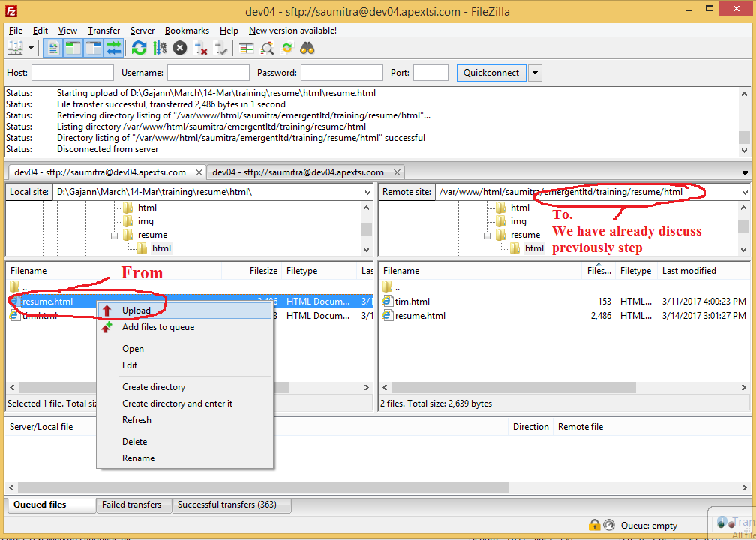Screen dimensions: 756x540
Task: Open the Transfer menu
Action: (104, 31)
